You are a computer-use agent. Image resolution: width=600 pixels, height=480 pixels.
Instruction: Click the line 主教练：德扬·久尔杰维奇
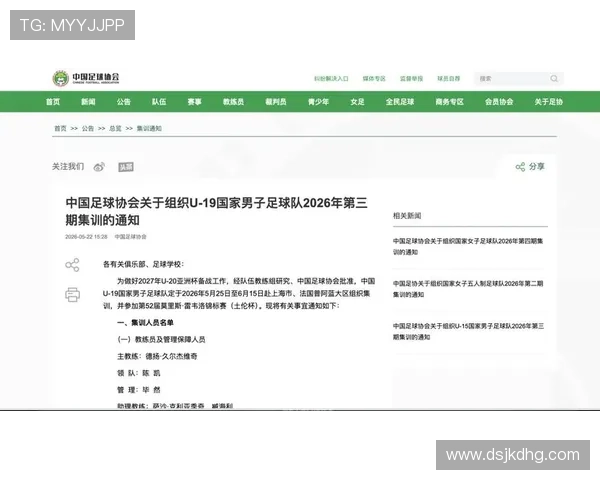[x=157, y=356]
